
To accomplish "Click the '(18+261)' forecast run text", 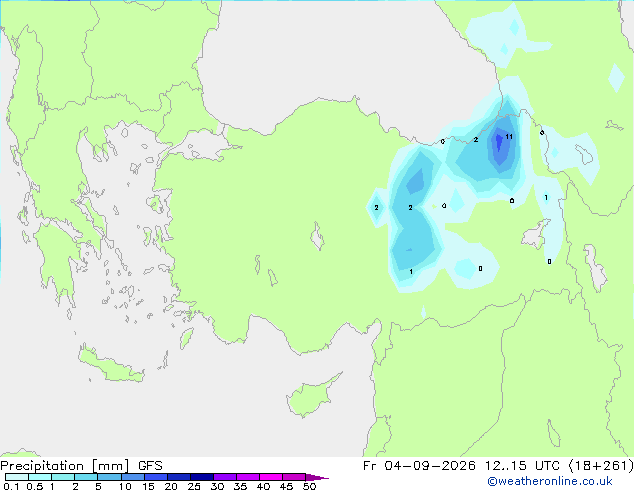I will coord(601,466).
